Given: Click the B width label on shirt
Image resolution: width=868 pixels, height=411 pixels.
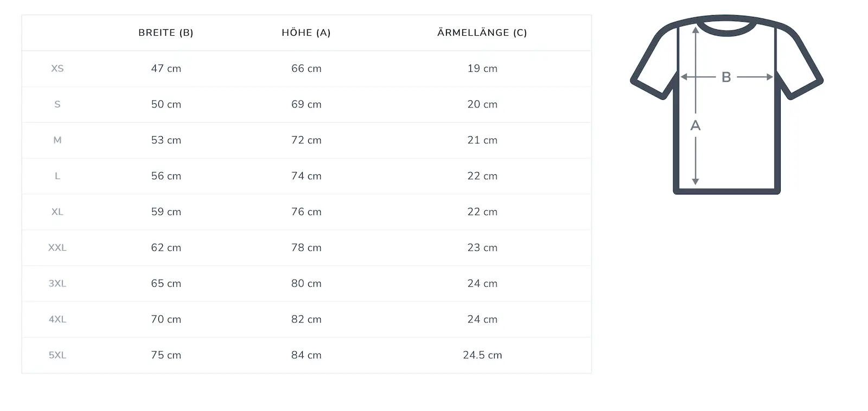Looking at the screenshot, I should click(726, 77).
